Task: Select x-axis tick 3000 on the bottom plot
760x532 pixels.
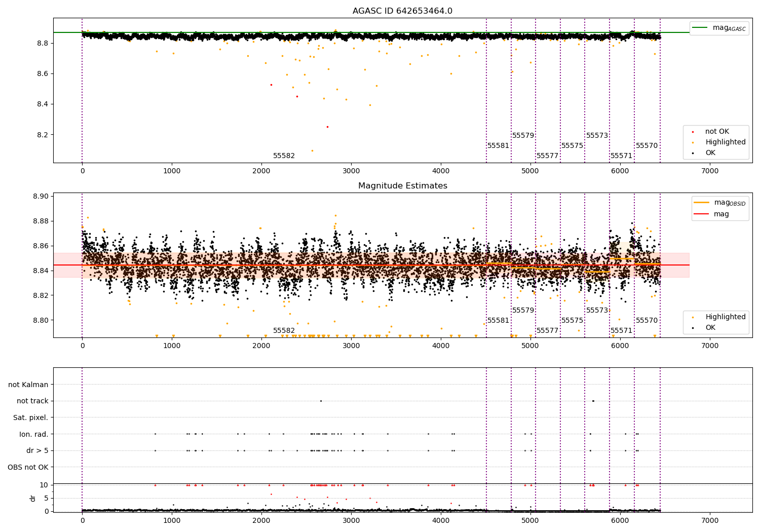Action: (351, 521)
